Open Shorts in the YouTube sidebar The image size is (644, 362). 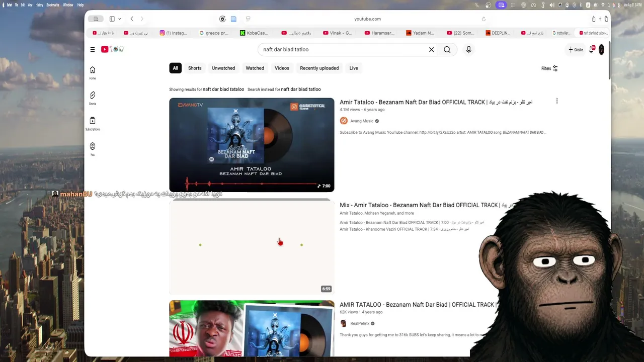[93, 98]
